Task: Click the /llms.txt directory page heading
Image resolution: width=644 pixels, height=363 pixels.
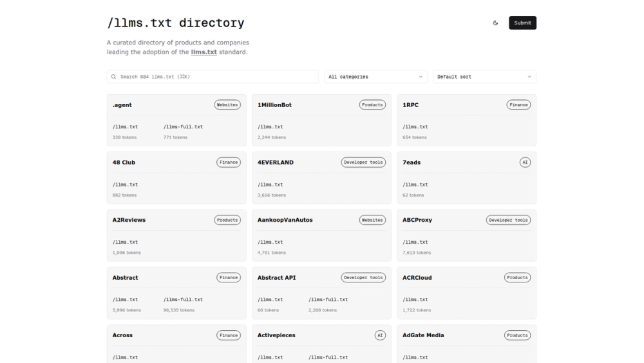Action: click(175, 23)
